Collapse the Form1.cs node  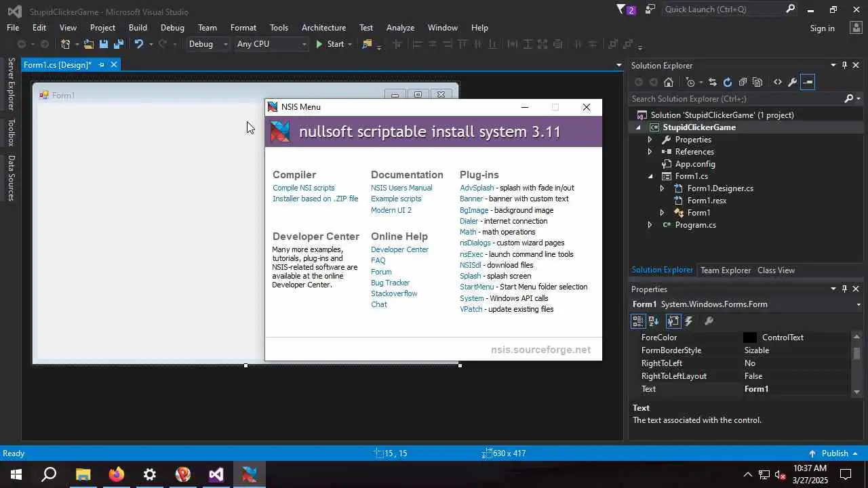point(650,176)
